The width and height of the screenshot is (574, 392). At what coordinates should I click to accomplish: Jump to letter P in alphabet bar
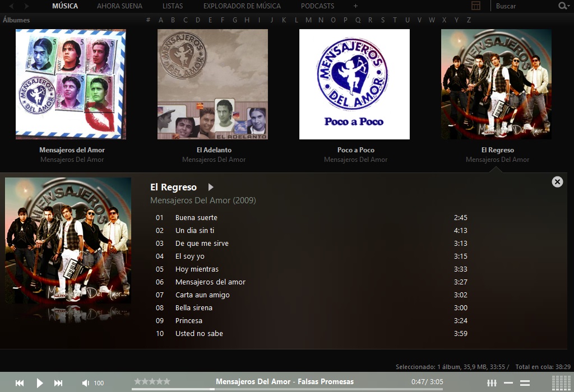(x=345, y=20)
